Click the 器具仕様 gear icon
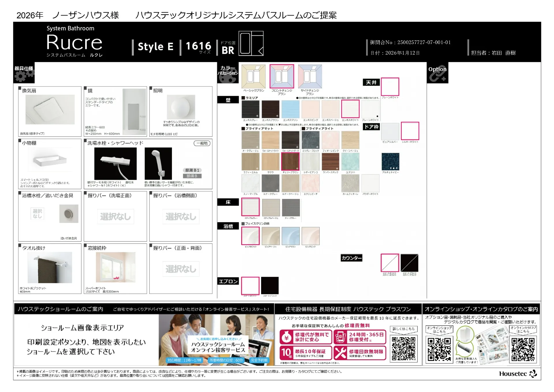The image size is (554, 392). pos(24,76)
